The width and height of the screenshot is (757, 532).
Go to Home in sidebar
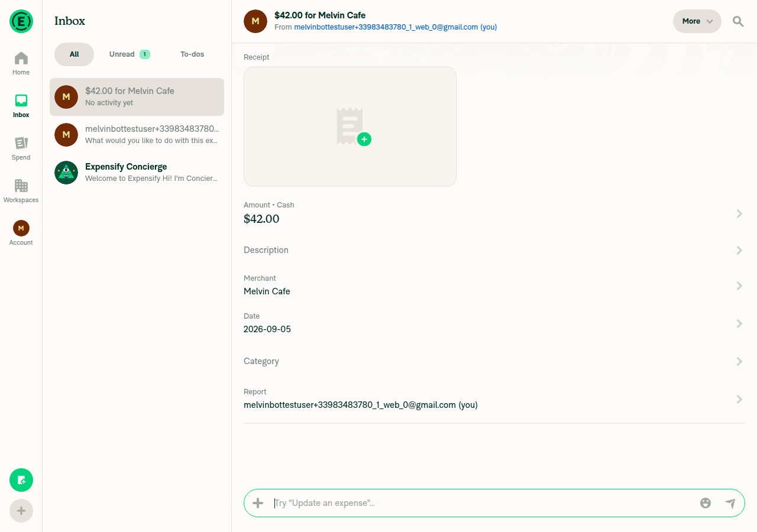pyautogui.click(x=21, y=63)
